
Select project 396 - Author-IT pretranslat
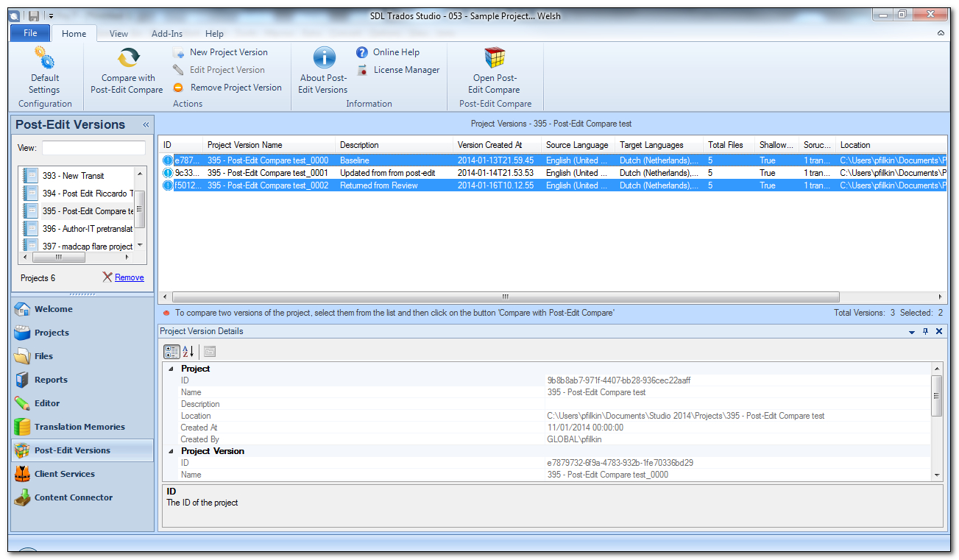pyautogui.click(x=77, y=229)
